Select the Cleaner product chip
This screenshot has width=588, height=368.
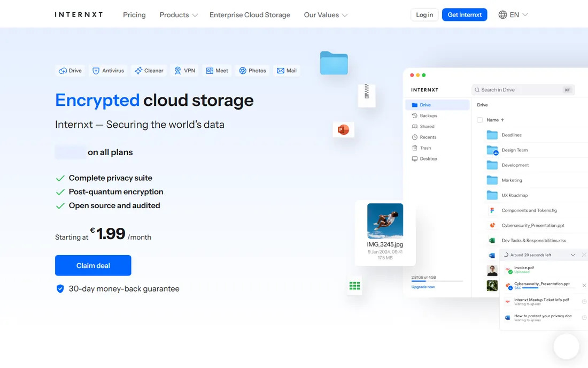(x=149, y=71)
